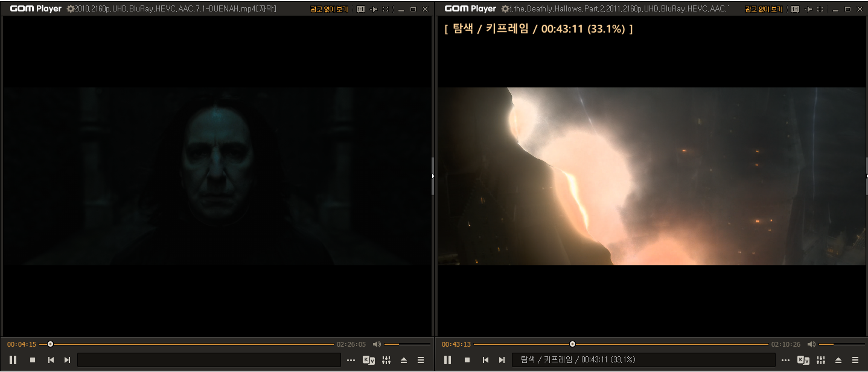This screenshot has width=868, height=372.
Task: Skip to previous file in DUENAH.mp4 window
Action: (x=51, y=360)
